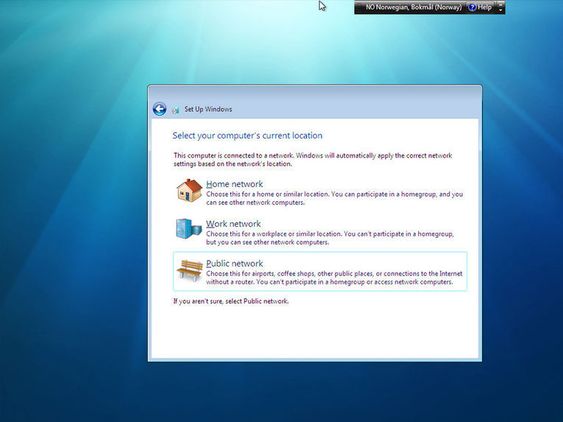Click the Set Up Windows title icon
This screenshot has height=422, width=563.
(x=176, y=110)
